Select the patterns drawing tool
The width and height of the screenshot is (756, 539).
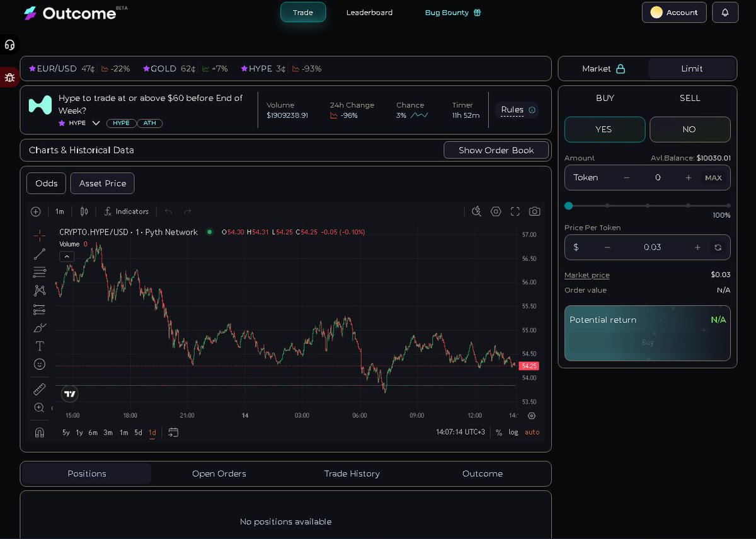click(x=40, y=291)
